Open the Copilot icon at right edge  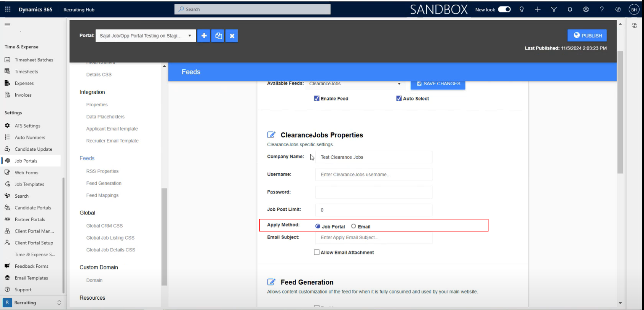(634, 25)
